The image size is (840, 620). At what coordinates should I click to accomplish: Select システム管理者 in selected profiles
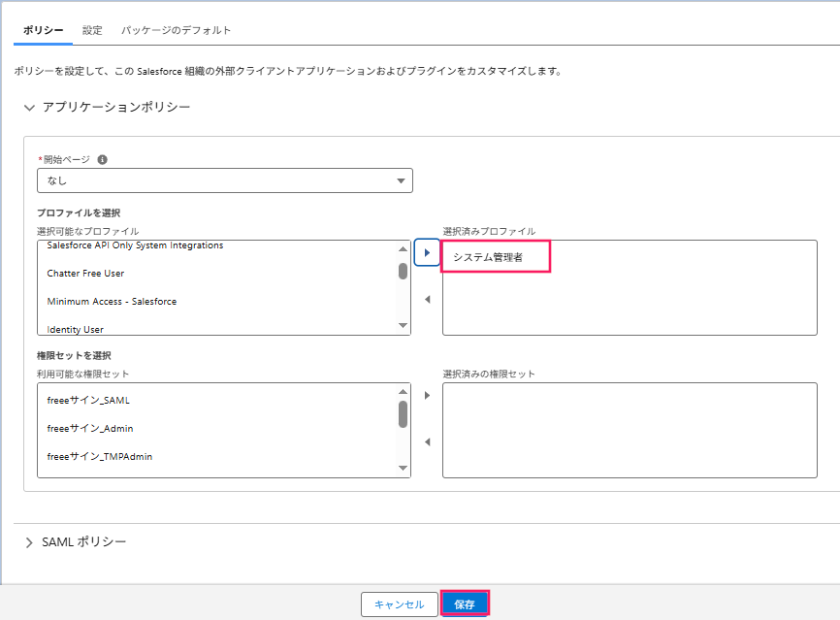coord(488,257)
